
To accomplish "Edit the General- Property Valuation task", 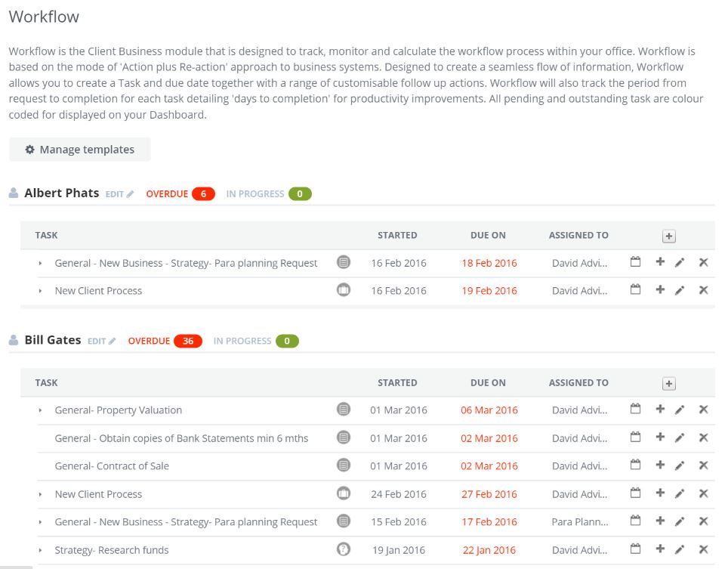I will point(680,410).
